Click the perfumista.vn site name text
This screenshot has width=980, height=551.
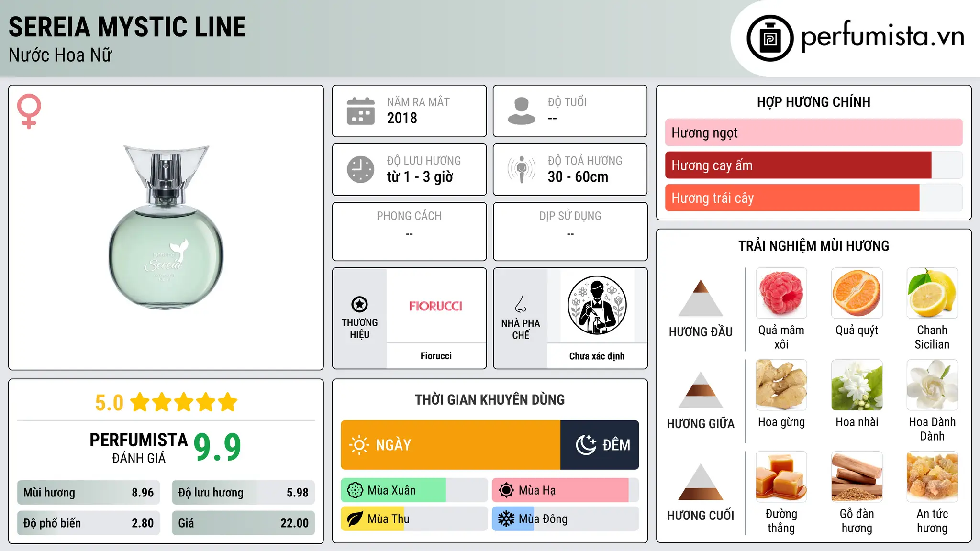click(882, 36)
